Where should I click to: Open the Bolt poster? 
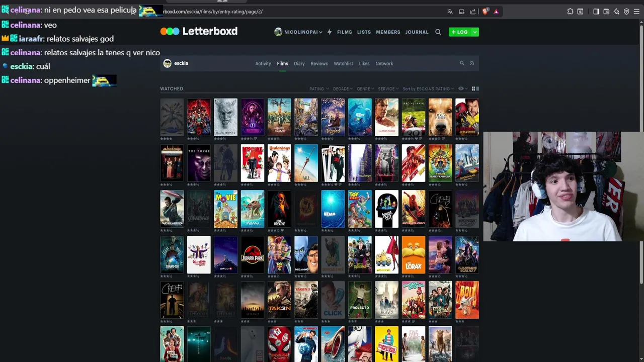[x=467, y=301]
